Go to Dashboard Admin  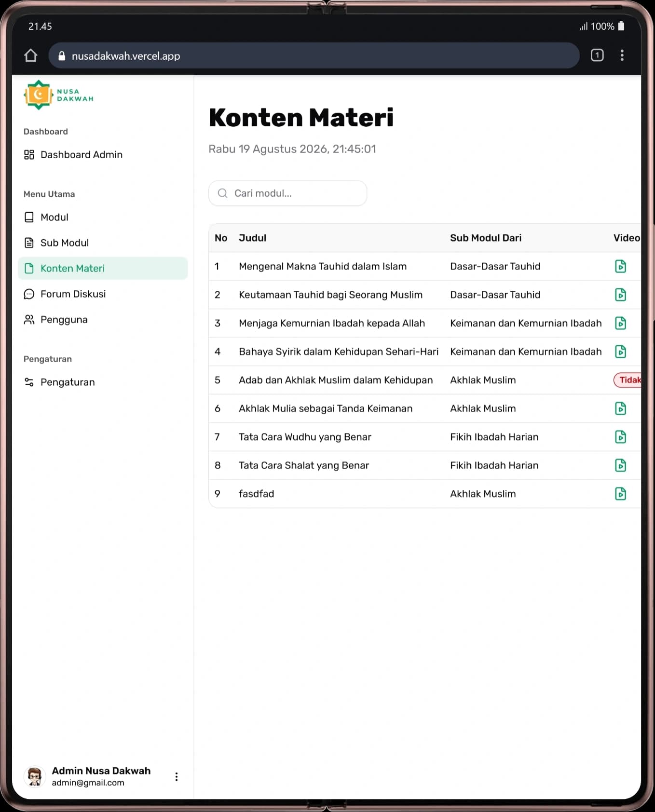(103, 155)
